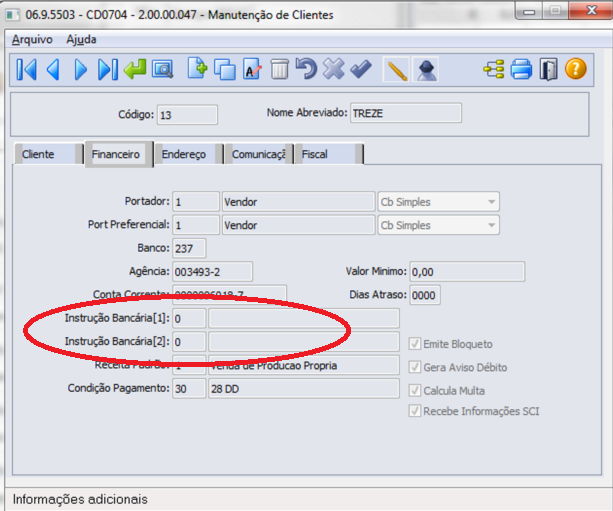The height and width of the screenshot is (511, 613).
Task: Go to first record icon
Action: pyautogui.click(x=27, y=70)
